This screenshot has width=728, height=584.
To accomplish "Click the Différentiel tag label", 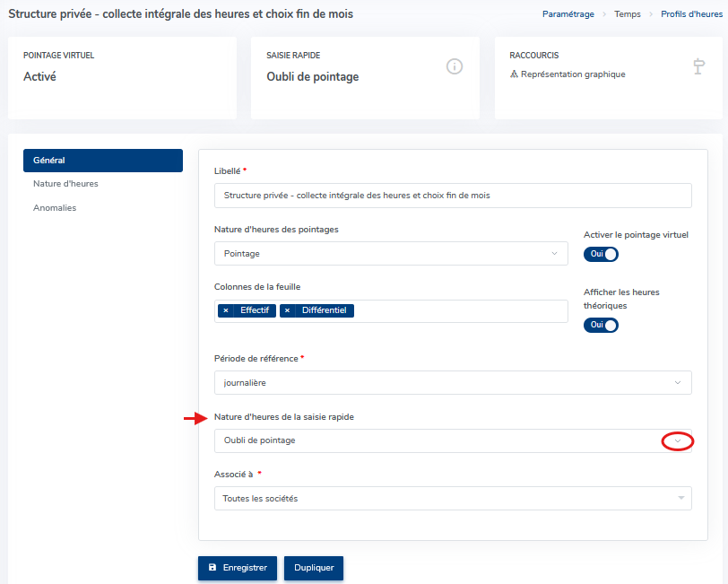I will 324,310.
